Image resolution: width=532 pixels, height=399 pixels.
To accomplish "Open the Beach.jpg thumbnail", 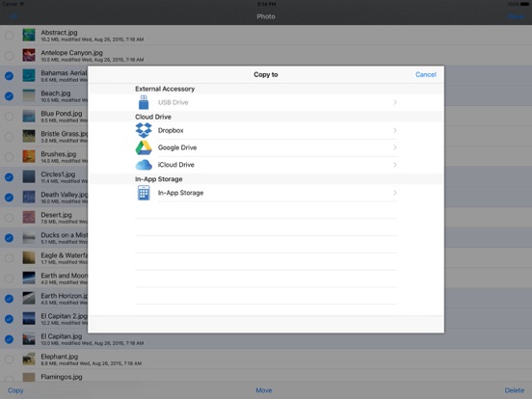I will click(x=29, y=95).
